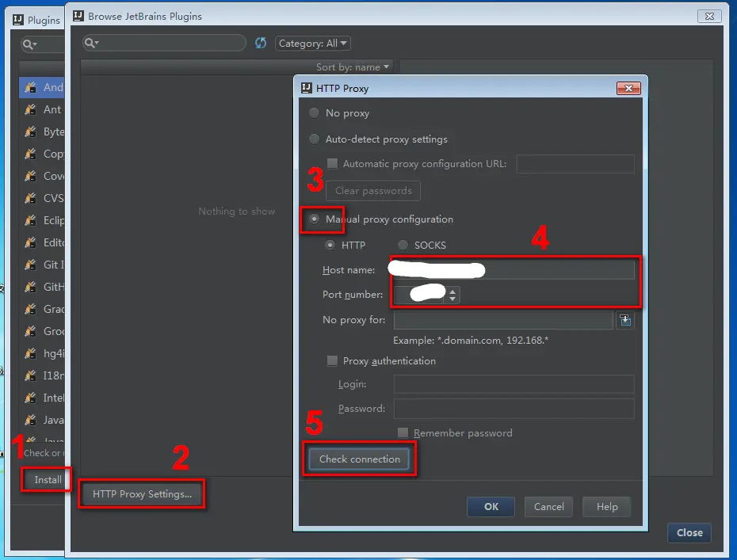Select Auto-detect proxy settings option
737x560 pixels.
(x=314, y=139)
